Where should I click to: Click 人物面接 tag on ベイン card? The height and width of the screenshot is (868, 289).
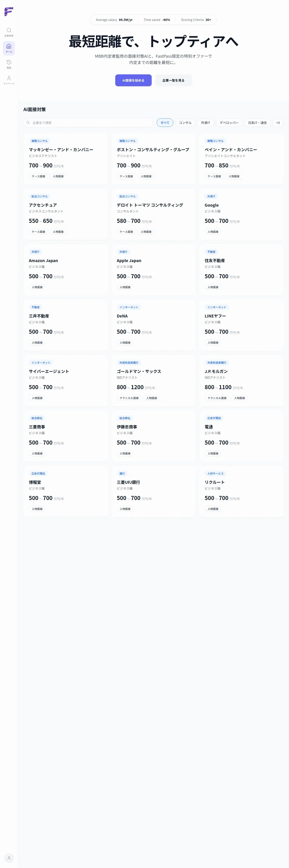(x=234, y=176)
